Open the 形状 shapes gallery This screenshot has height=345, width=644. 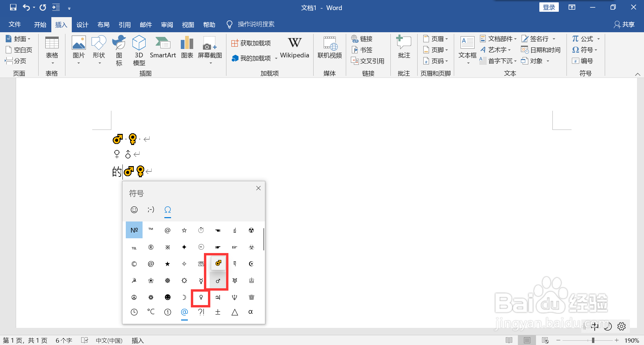(x=99, y=50)
